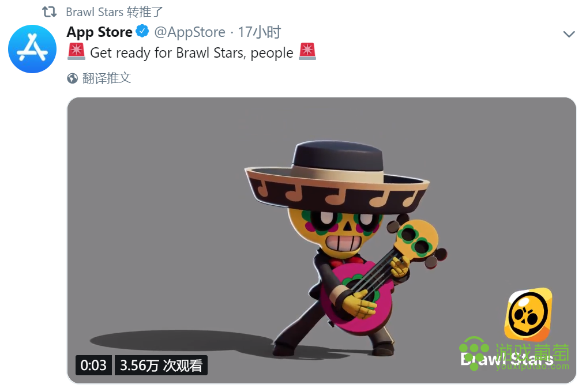Screen dimensions: 586x392
Task: Click the siren emoji after 'people'
Action: tap(307, 51)
